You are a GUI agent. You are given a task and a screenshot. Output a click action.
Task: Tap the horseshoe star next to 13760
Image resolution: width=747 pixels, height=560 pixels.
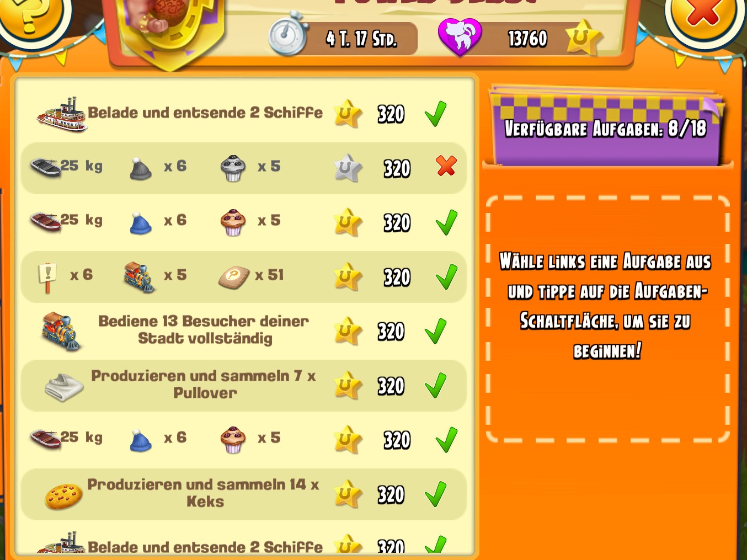click(x=584, y=38)
